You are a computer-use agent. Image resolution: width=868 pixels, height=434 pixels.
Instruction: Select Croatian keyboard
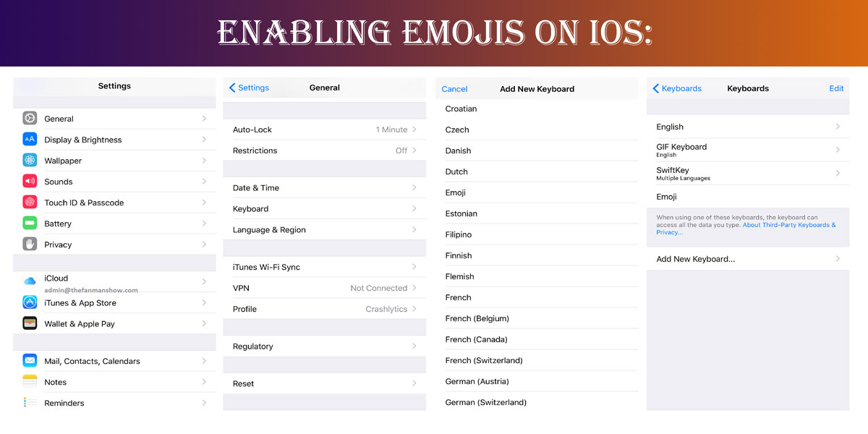[x=537, y=109]
